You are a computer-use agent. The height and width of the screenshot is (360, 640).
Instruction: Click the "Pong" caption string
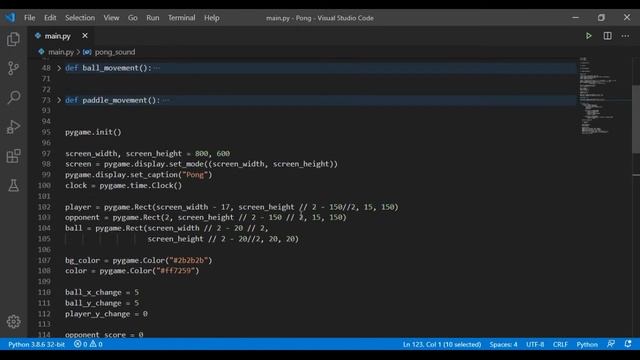(x=195, y=175)
